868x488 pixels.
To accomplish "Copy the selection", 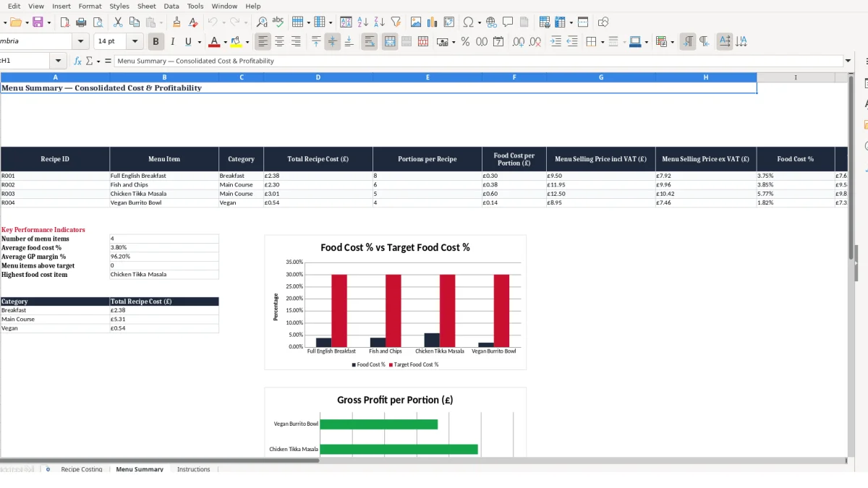I will (135, 22).
